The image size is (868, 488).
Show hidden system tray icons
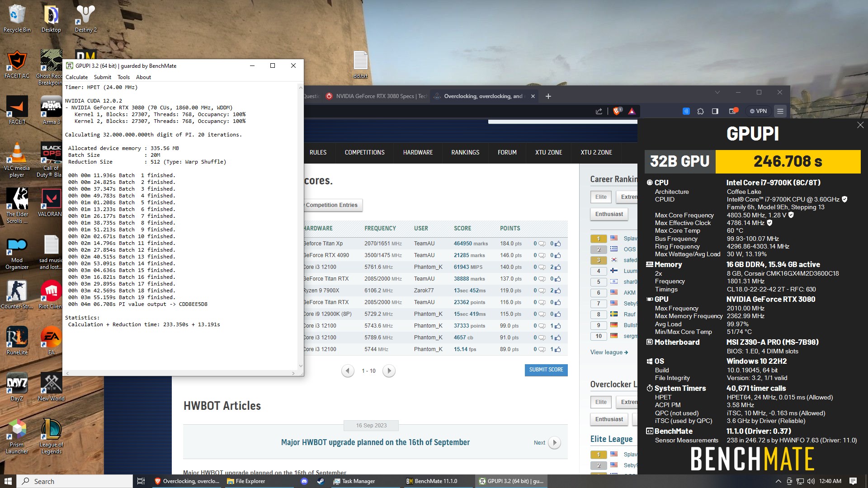point(778,481)
